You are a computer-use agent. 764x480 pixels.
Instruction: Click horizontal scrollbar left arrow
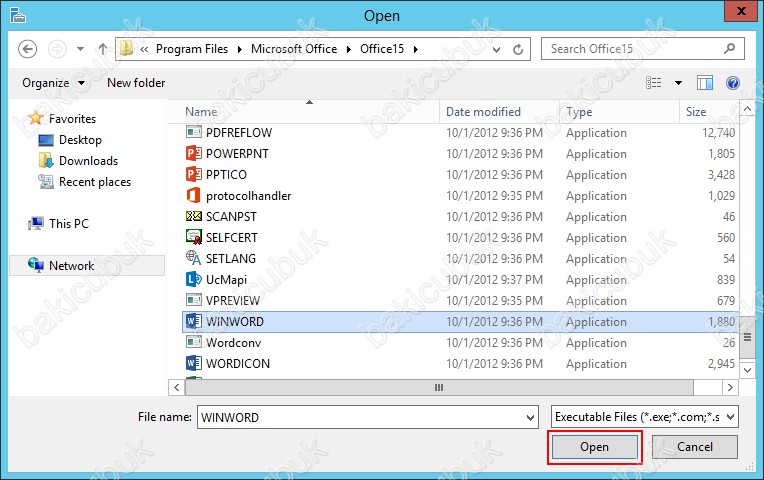[x=176, y=387]
